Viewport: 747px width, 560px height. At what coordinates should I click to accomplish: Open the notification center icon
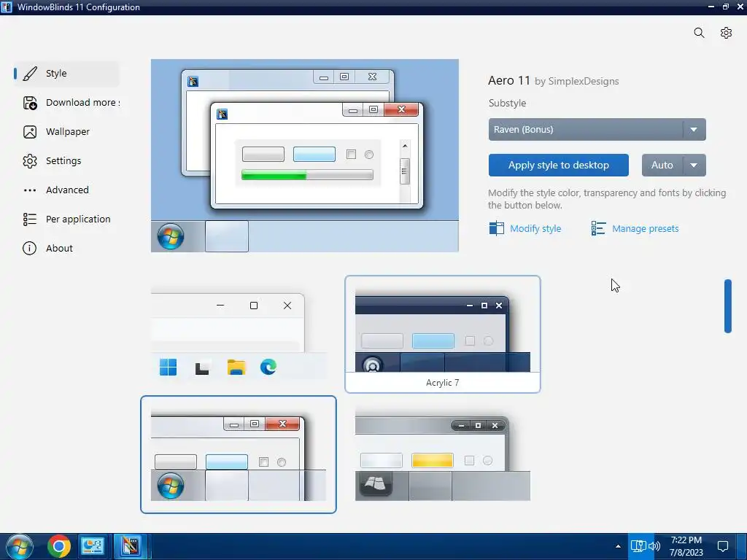(723, 546)
